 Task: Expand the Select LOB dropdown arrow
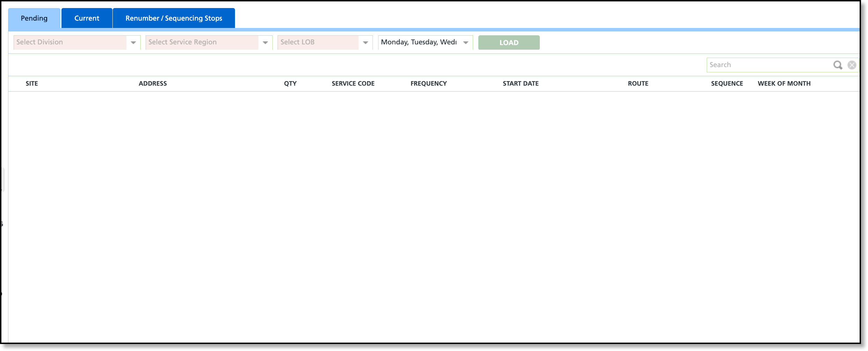[x=366, y=43]
